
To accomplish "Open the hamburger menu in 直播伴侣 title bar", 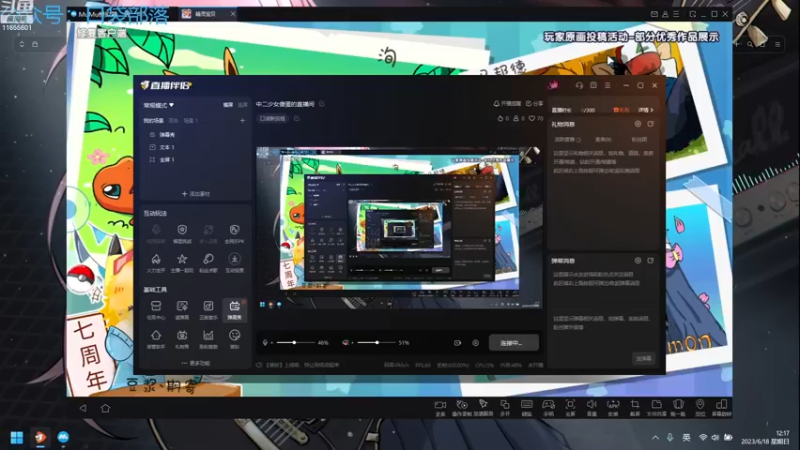I will [x=607, y=85].
